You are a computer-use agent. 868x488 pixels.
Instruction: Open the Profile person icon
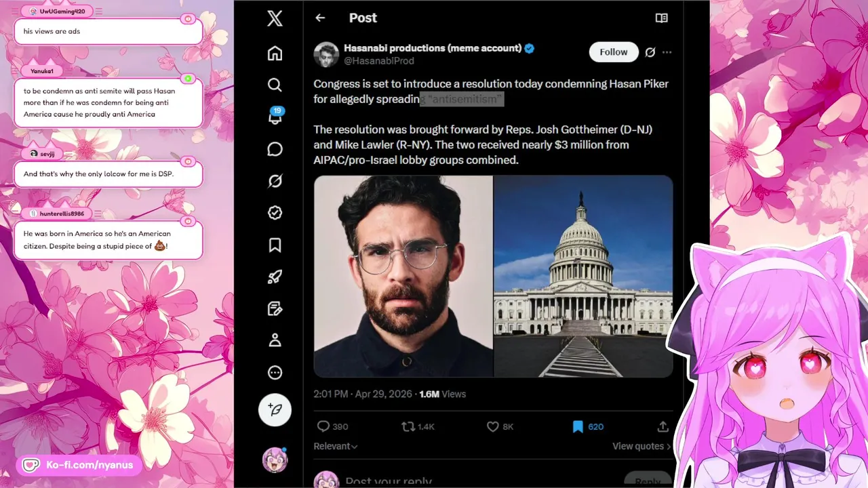pos(275,340)
